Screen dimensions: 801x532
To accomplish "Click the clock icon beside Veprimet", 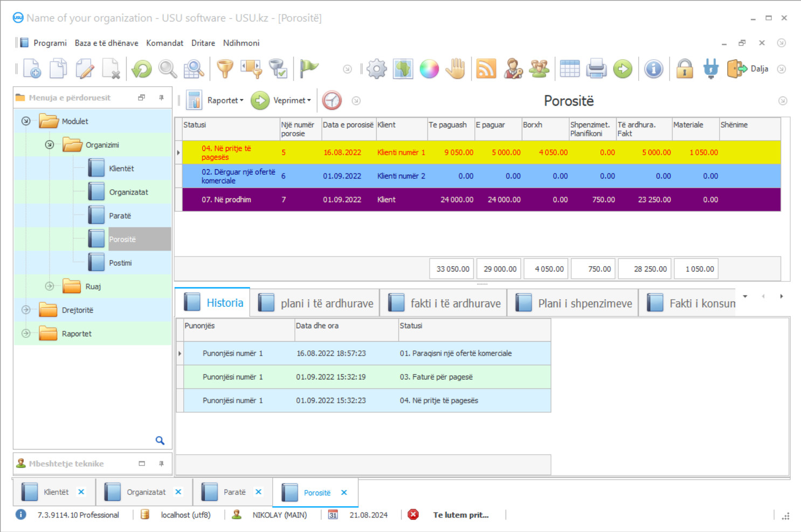I will click(332, 100).
